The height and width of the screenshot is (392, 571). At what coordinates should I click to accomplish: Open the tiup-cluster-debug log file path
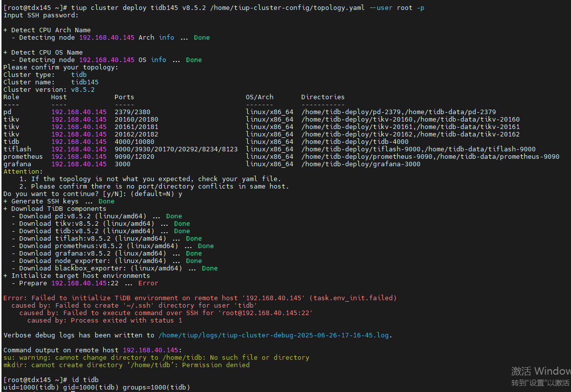[x=274, y=335]
